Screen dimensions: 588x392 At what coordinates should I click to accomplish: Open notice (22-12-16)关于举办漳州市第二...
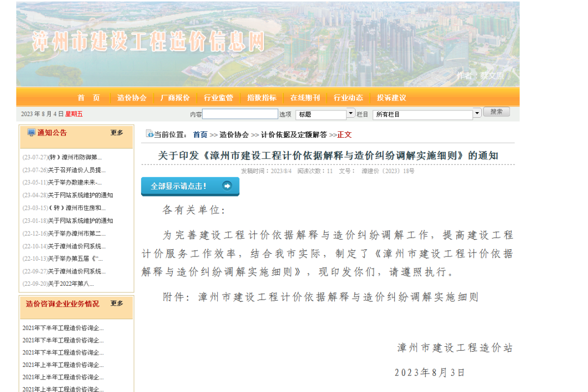coord(64,234)
